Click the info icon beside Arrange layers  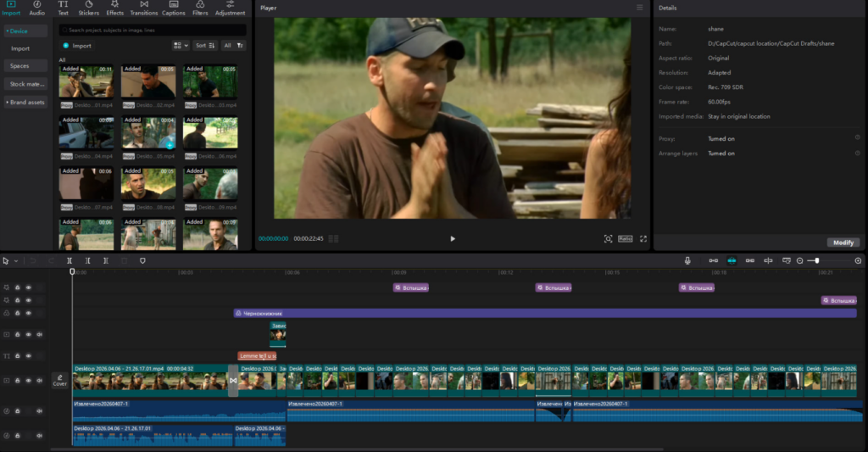(858, 153)
